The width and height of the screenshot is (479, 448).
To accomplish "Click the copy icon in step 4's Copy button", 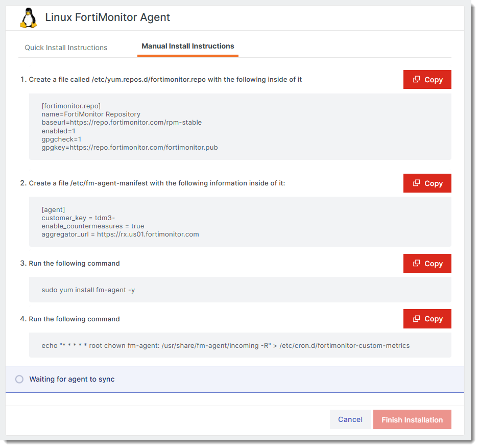I will (418, 318).
